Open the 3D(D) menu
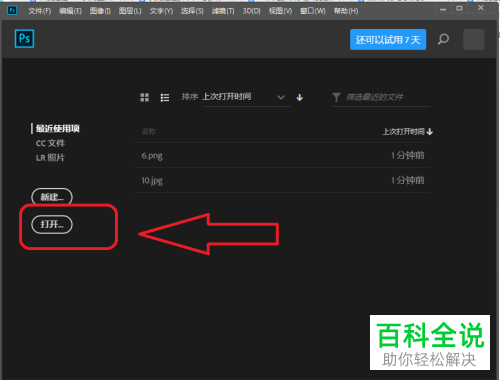The width and height of the screenshot is (500, 380). point(252,11)
